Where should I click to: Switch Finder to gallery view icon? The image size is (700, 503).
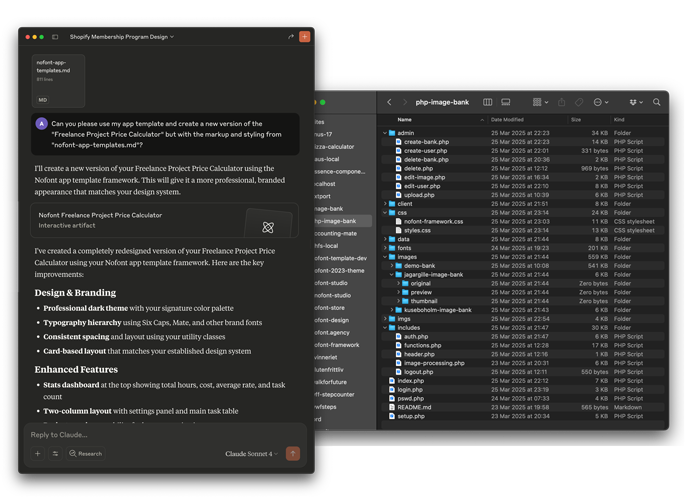coord(505,102)
